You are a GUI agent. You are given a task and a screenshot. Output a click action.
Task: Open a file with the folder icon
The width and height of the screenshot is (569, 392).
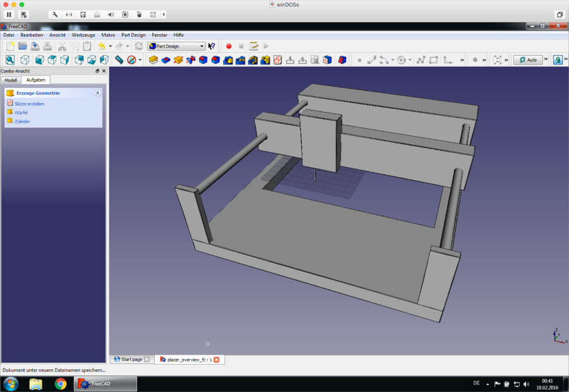click(x=23, y=46)
